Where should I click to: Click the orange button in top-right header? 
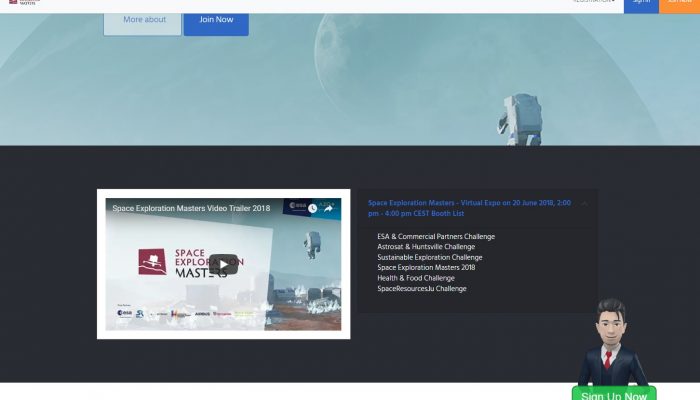click(679, 5)
